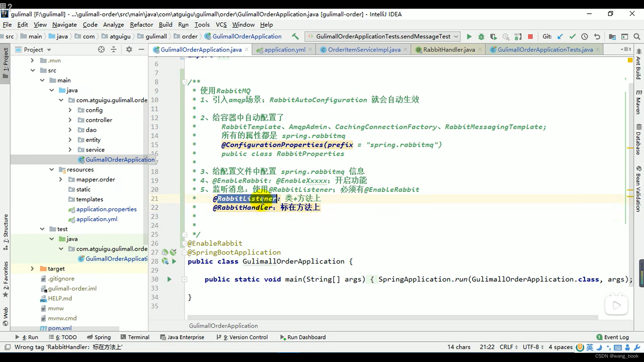Open Maven tool window

tap(639, 102)
